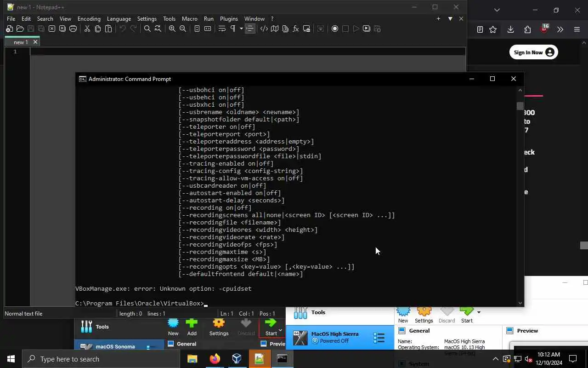Screen dimensions: 588x368
Task: Expand the Start dropdown in dark VirtualBox window
Action: [280, 330]
